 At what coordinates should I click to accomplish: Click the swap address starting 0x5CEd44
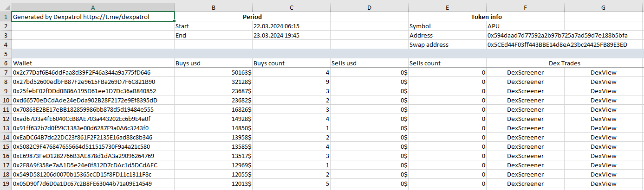[557, 45]
